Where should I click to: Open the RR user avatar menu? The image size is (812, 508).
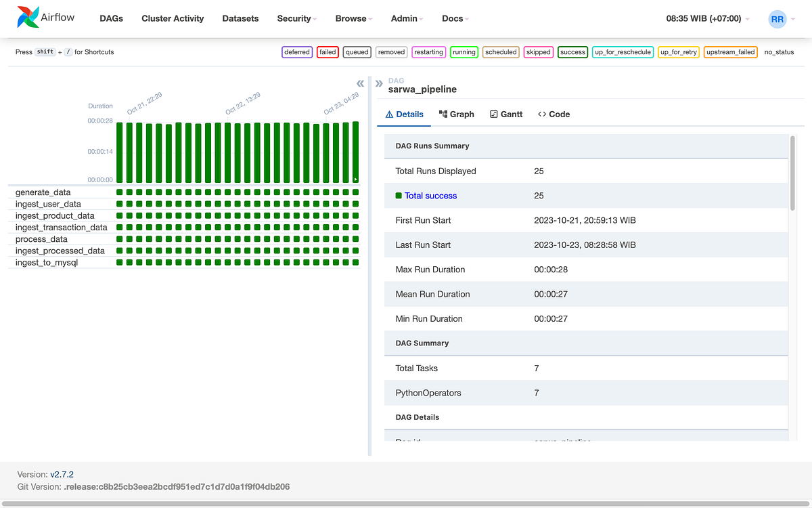[x=777, y=19]
